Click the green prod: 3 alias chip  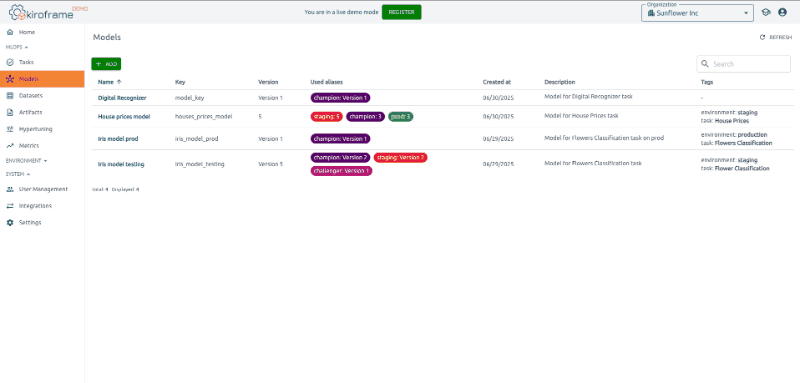[401, 117]
